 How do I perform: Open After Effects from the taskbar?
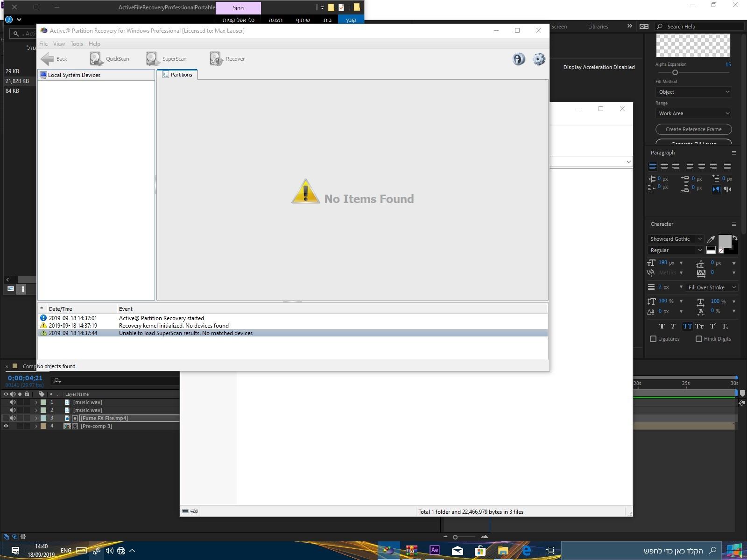(x=435, y=550)
